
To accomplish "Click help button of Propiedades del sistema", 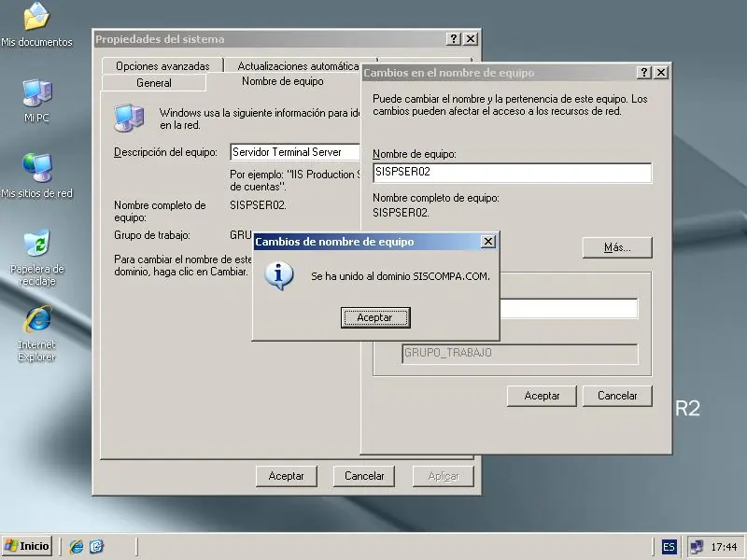I will (x=454, y=39).
